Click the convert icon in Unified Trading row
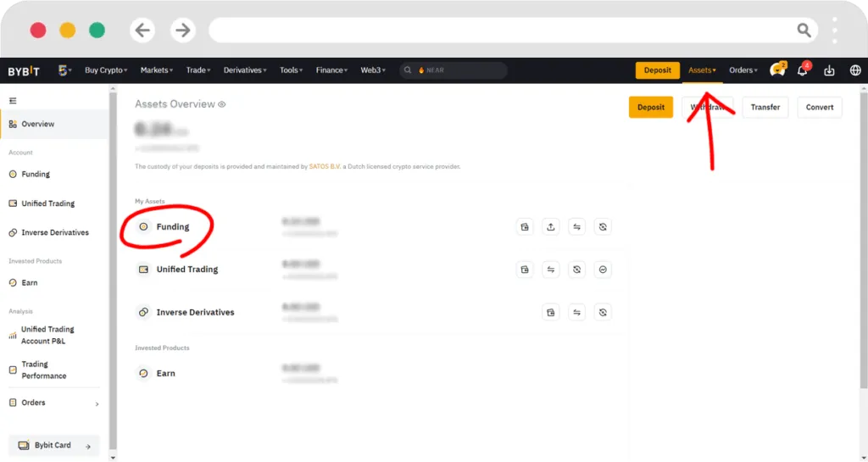The image size is (868, 462). [x=576, y=270]
